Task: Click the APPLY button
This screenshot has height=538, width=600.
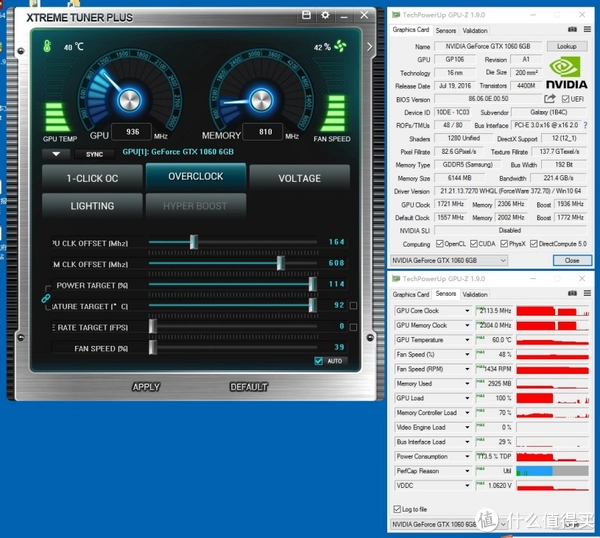Action: tap(146, 387)
